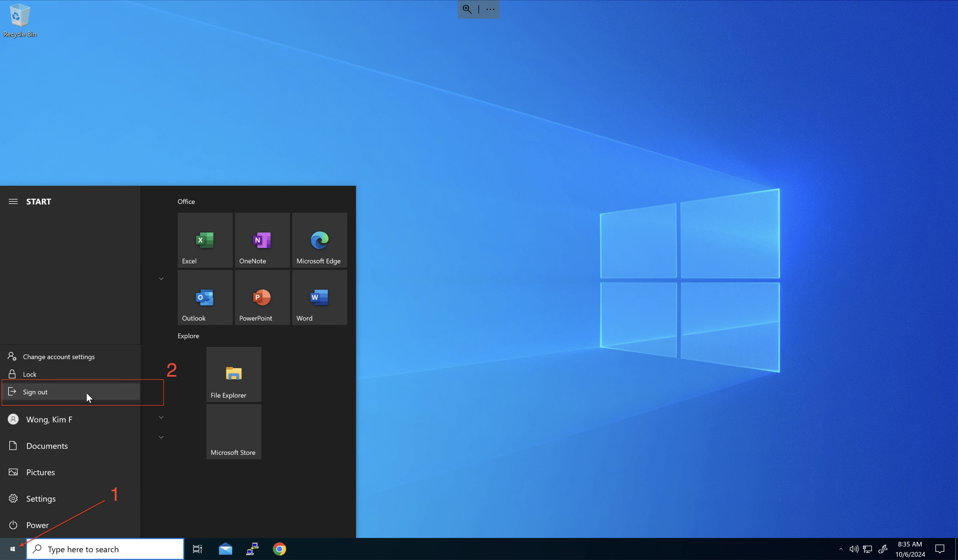Click the Show desktop strip at taskbar end
This screenshot has height=560, width=958.
click(956, 549)
